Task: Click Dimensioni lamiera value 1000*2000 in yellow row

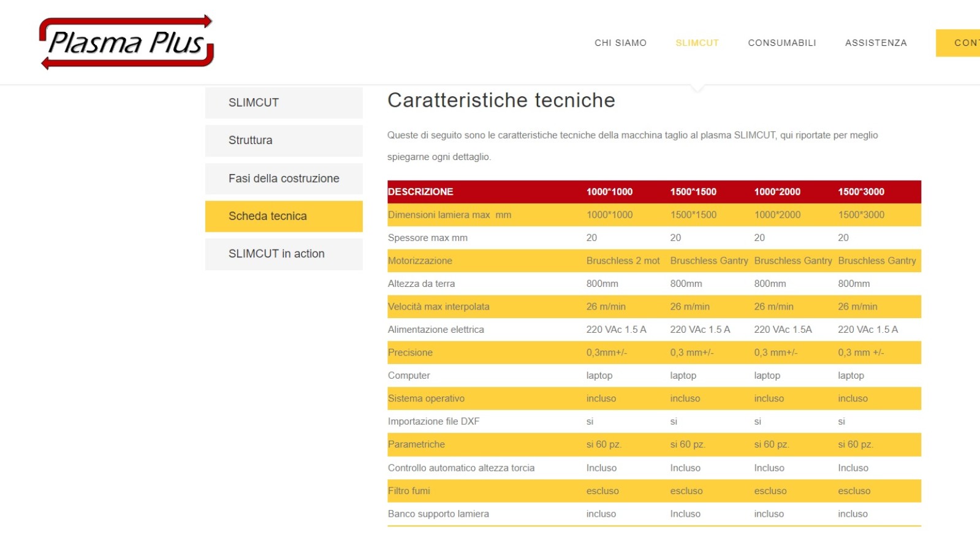Action: coord(777,215)
